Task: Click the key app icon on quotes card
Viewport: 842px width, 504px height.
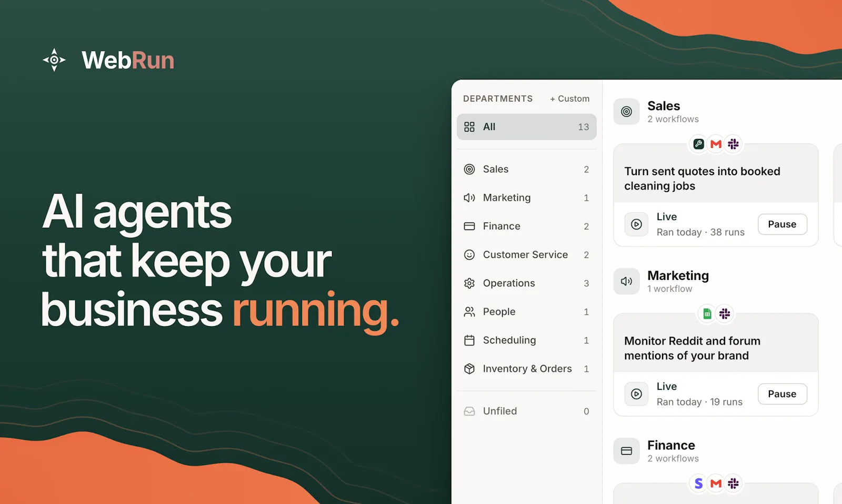Action: tap(698, 144)
